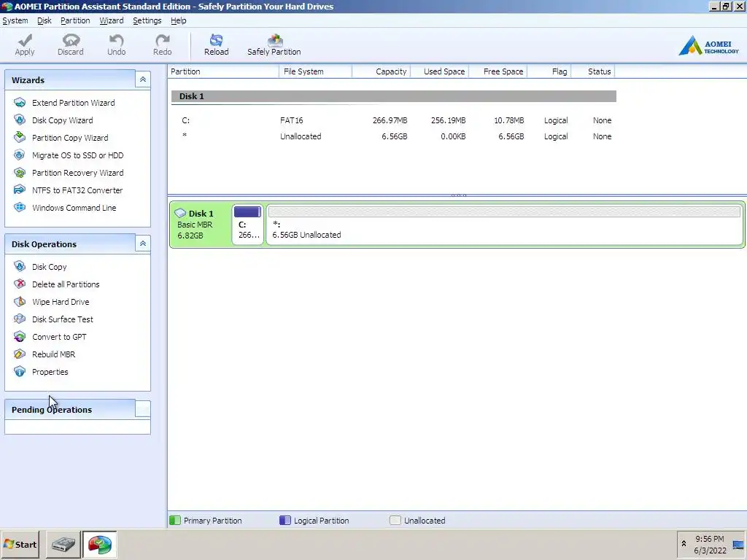Click the Safely Partition toolbar icon
The width and height of the screenshot is (747, 560).
[x=275, y=40]
